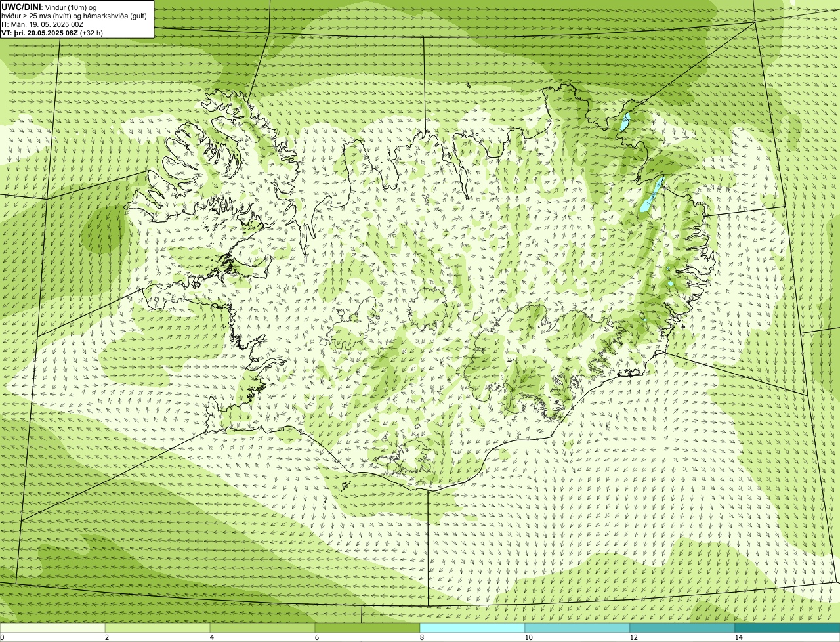Click the above-14 m/s dark teal legend segment
Screen dimensions: 840x642
(787, 628)
